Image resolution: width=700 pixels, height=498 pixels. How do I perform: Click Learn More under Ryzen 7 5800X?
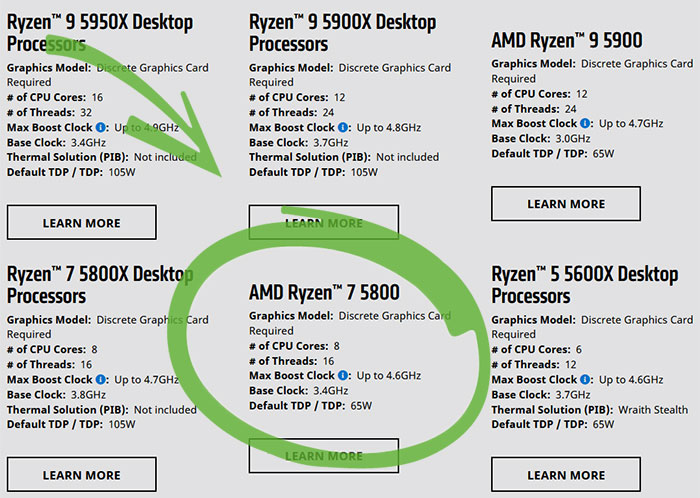[82, 474]
